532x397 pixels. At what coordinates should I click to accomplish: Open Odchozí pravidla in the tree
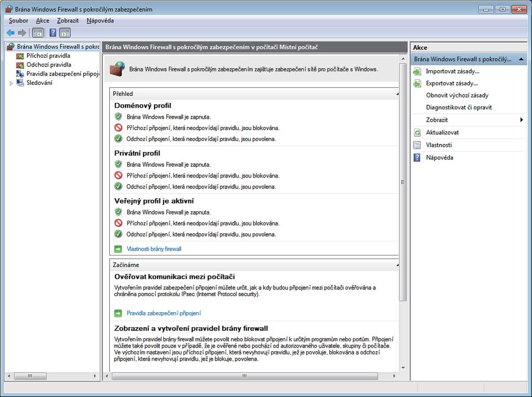click(x=49, y=65)
